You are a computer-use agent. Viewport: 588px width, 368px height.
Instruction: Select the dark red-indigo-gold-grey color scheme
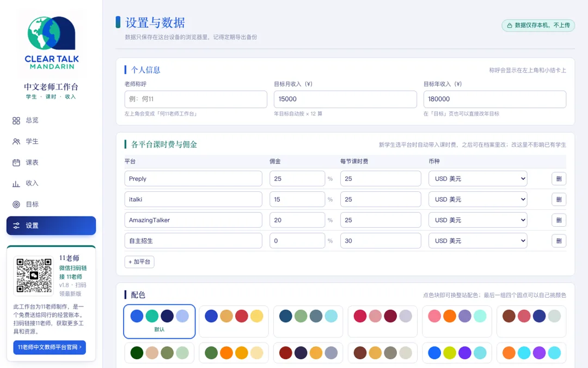tap(308, 353)
